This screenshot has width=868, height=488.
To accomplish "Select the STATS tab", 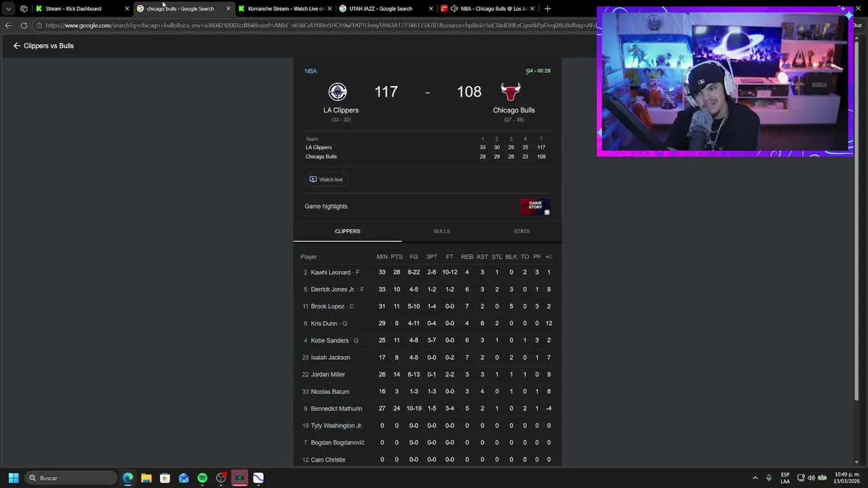I will click(521, 231).
